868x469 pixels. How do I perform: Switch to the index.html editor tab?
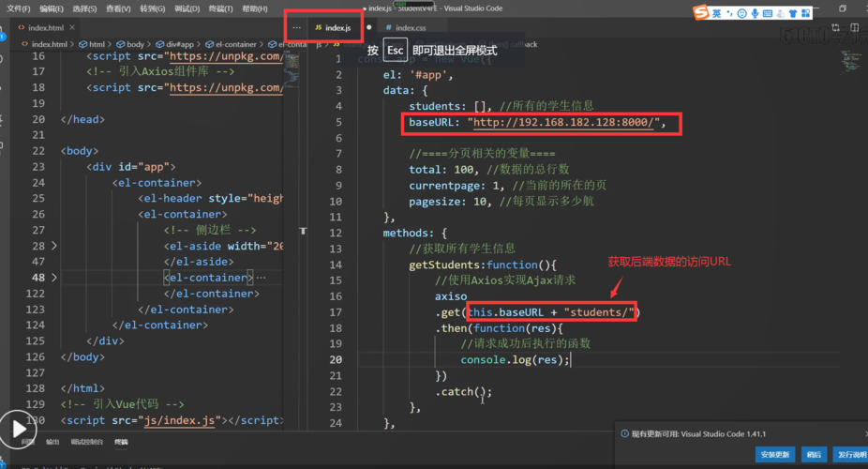45,27
